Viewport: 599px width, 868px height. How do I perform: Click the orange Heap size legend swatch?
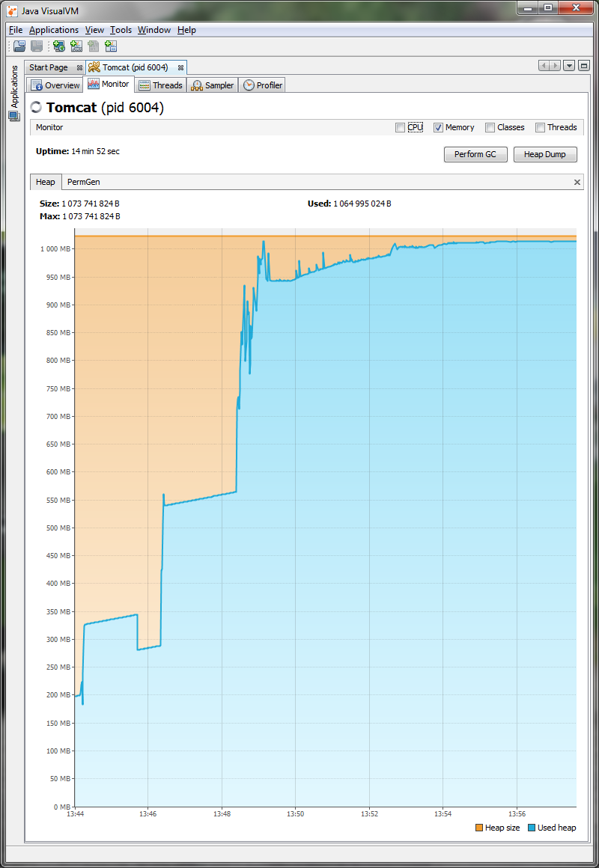(x=478, y=828)
